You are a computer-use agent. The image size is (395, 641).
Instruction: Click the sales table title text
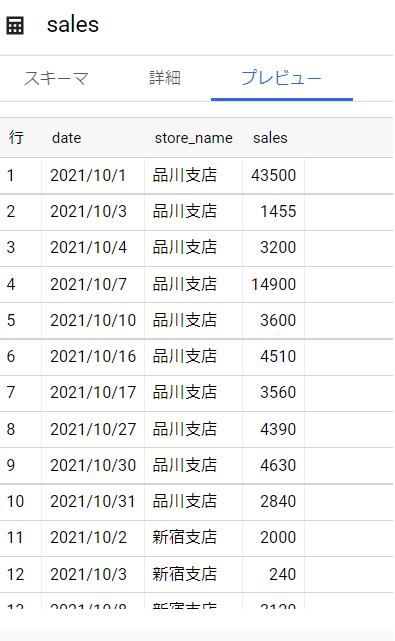pos(73,25)
